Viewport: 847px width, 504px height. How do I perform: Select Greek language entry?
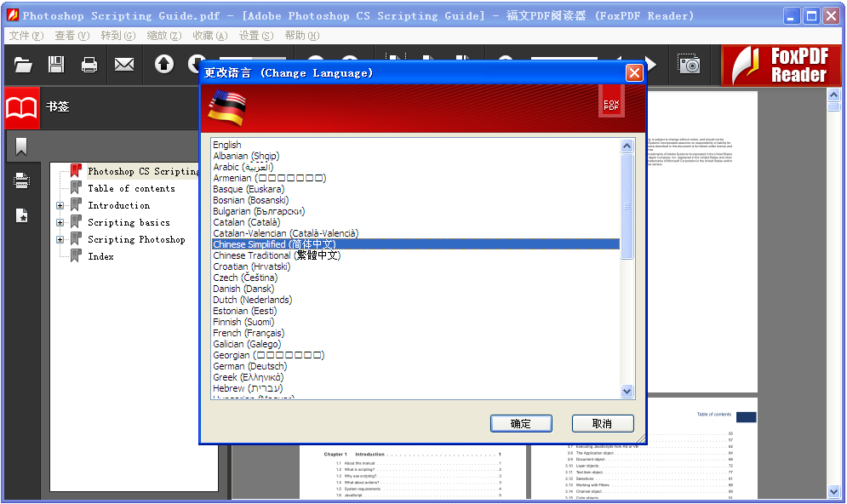(415, 377)
